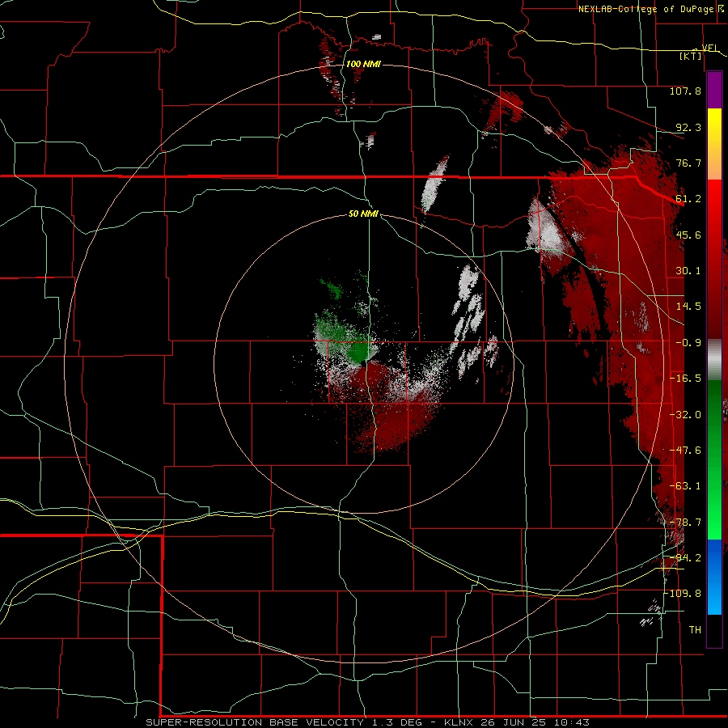This screenshot has height=728, width=728.
Task: Pick the bright red segment of velocity scale
Action: [714, 260]
